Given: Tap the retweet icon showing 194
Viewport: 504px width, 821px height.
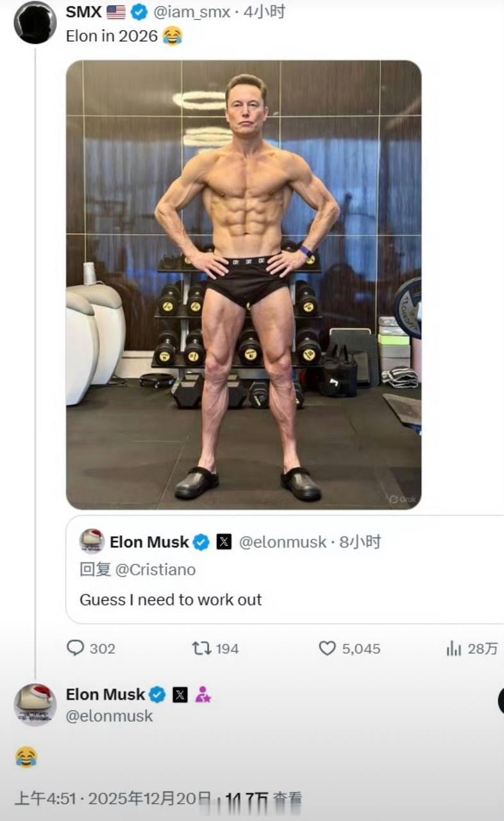Looking at the screenshot, I should tap(202, 648).
